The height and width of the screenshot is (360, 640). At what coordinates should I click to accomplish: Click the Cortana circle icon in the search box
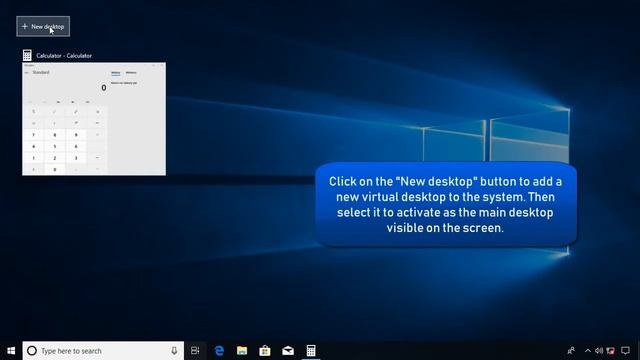(x=32, y=351)
